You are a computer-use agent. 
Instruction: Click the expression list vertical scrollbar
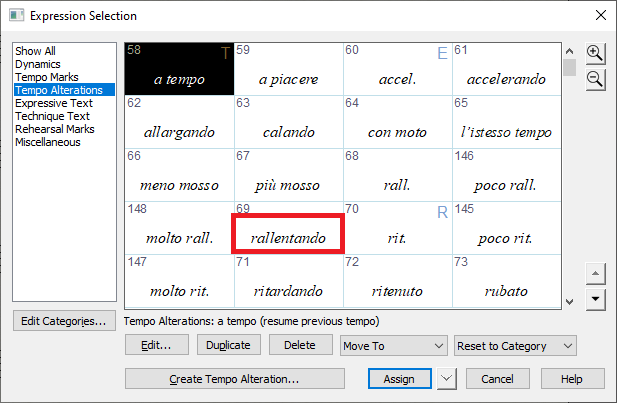(x=569, y=180)
